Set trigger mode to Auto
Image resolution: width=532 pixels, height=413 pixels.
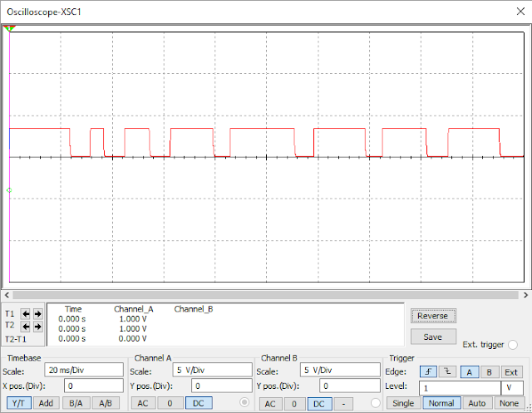pyautogui.click(x=476, y=403)
